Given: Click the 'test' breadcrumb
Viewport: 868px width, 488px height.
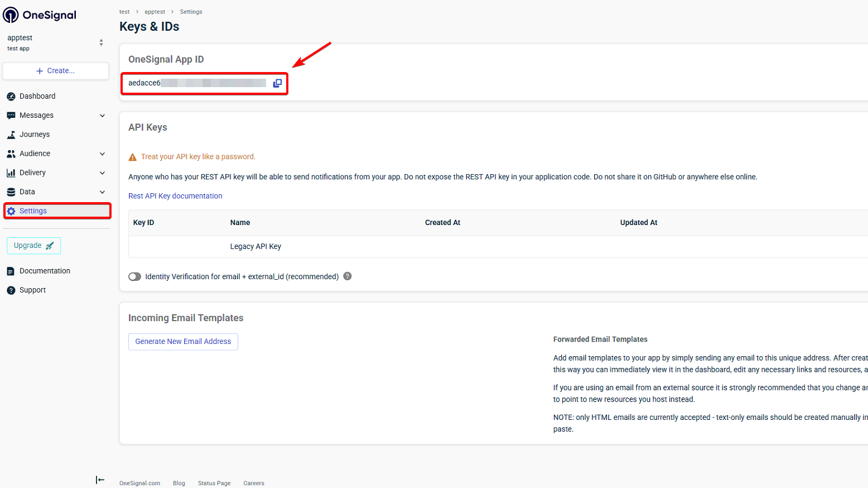Looking at the screenshot, I should [x=124, y=12].
